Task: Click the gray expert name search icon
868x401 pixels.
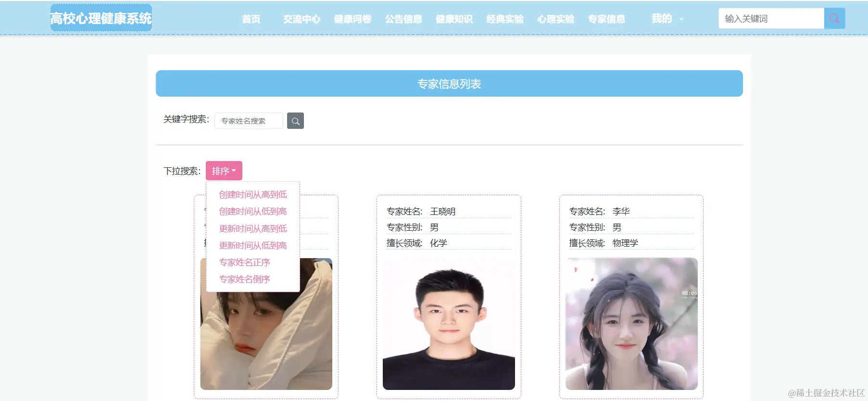Action: coord(295,121)
